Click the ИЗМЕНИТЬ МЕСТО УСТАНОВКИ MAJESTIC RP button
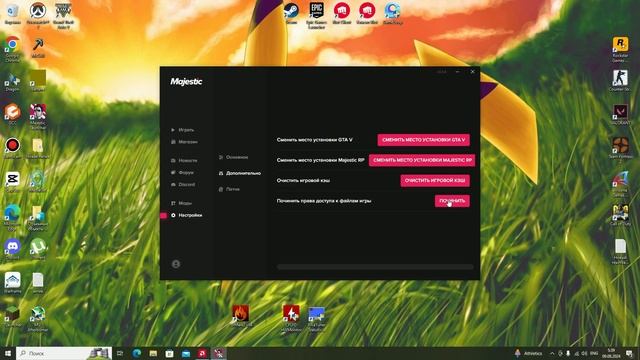Viewport: 640px width, 360px height. tap(422, 160)
